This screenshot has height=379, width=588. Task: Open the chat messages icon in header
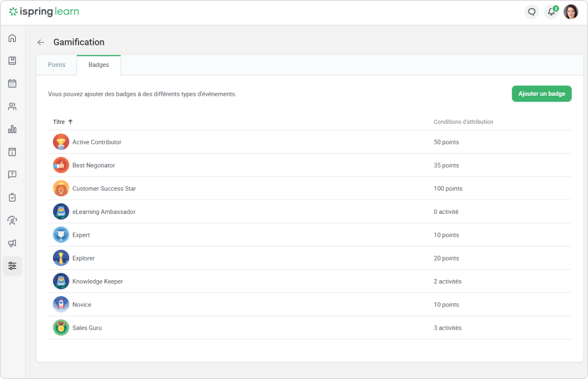(x=532, y=12)
